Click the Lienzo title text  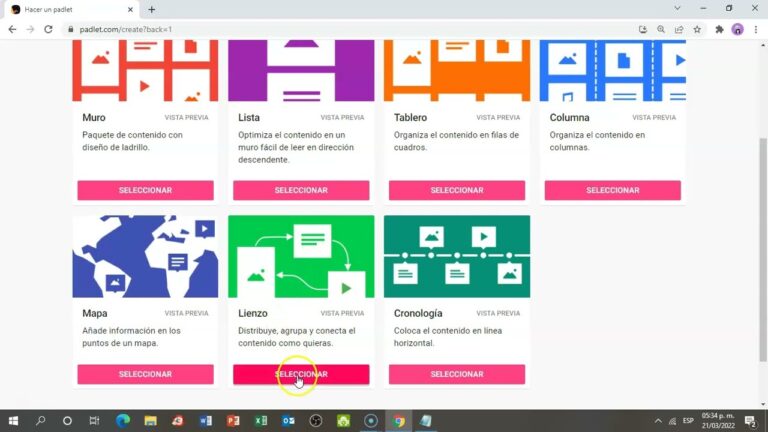click(x=253, y=313)
